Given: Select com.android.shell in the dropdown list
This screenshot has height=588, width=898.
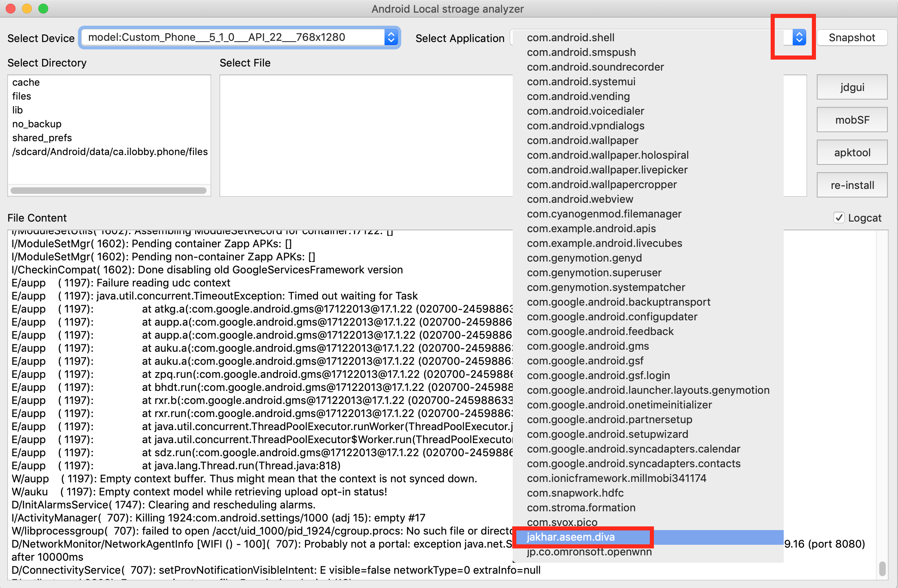Looking at the screenshot, I should pyautogui.click(x=571, y=38).
